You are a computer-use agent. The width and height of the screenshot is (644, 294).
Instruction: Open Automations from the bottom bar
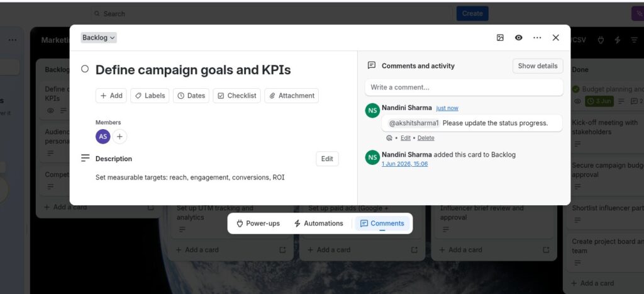pyautogui.click(x=319, y=223)
